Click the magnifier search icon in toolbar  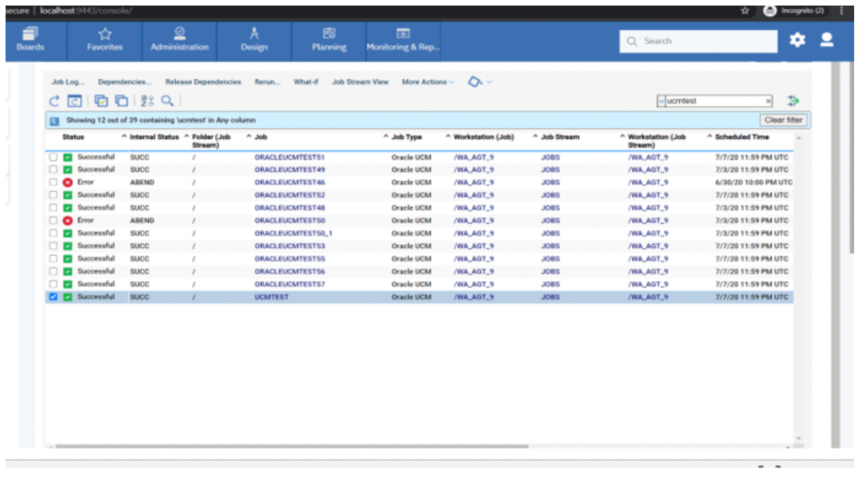pyautogui.click(x=167, y=101)
